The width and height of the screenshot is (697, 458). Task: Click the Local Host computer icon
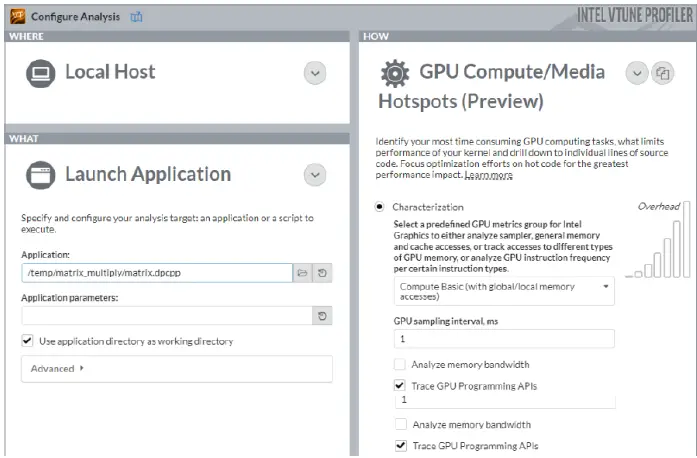point(40,73)
